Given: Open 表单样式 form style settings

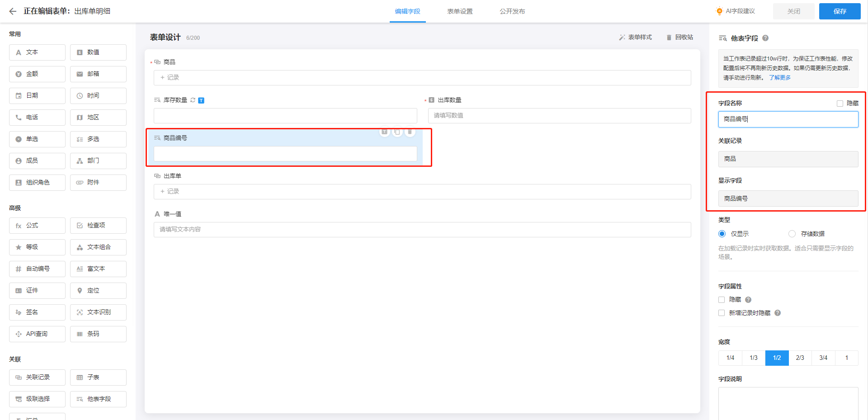Looking at the screenshot, I should (x=635, y=38).
